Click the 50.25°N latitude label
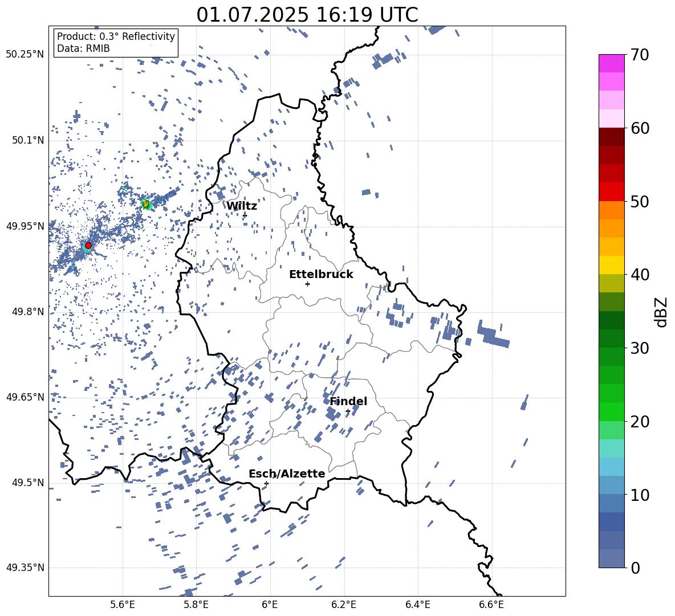Viewport: 675px width, 616px height. 25,54
